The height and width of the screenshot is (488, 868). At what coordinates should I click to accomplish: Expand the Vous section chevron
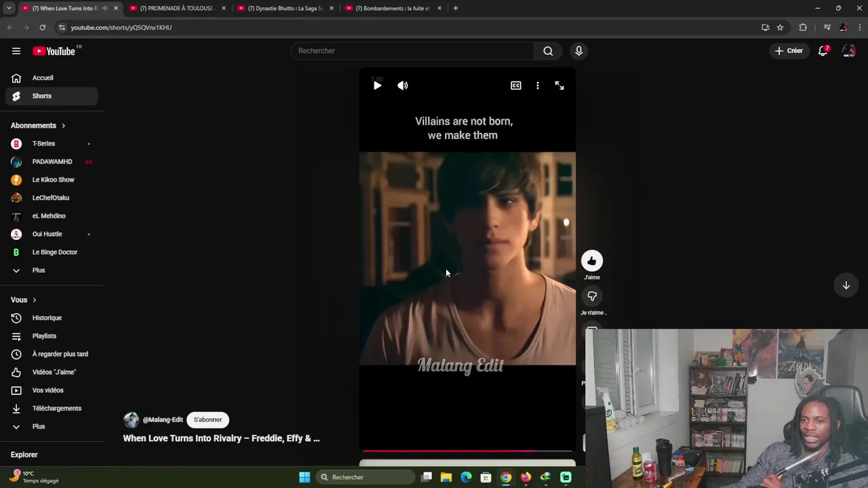tap(35, 300)
